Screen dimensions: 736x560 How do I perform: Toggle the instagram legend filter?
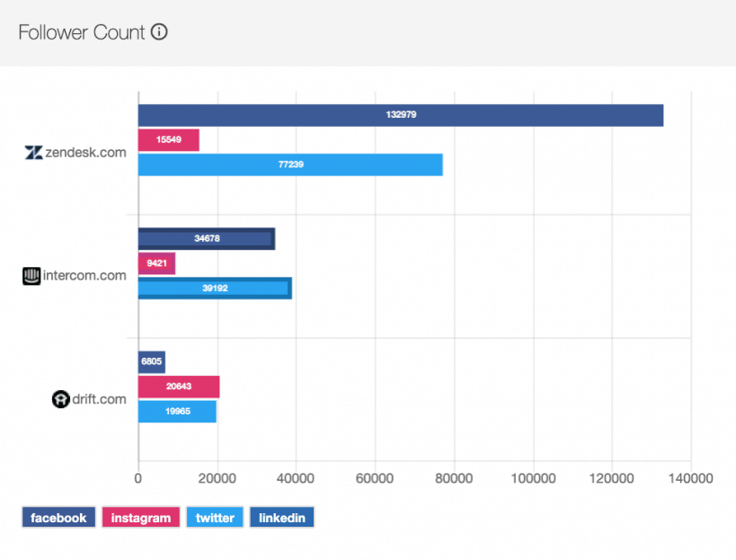coord(141,517)
